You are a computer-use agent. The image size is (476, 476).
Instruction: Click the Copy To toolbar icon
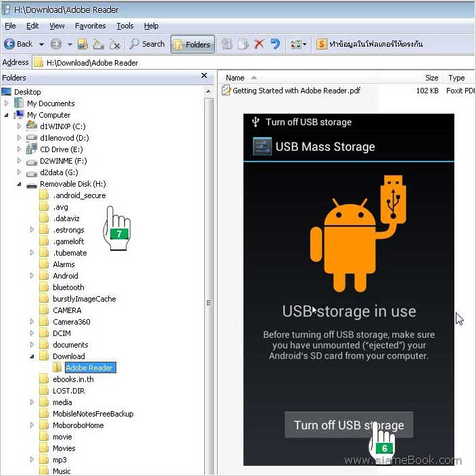coord(243,45)
